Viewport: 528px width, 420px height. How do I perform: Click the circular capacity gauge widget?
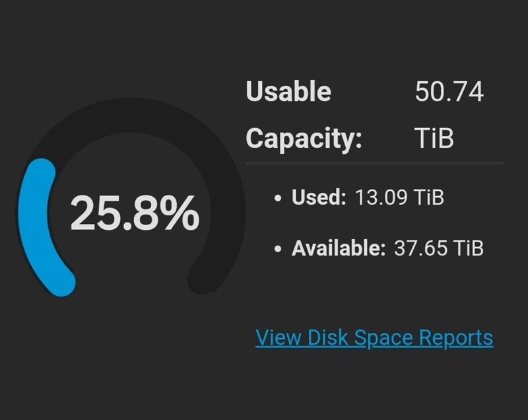(117, 211)
